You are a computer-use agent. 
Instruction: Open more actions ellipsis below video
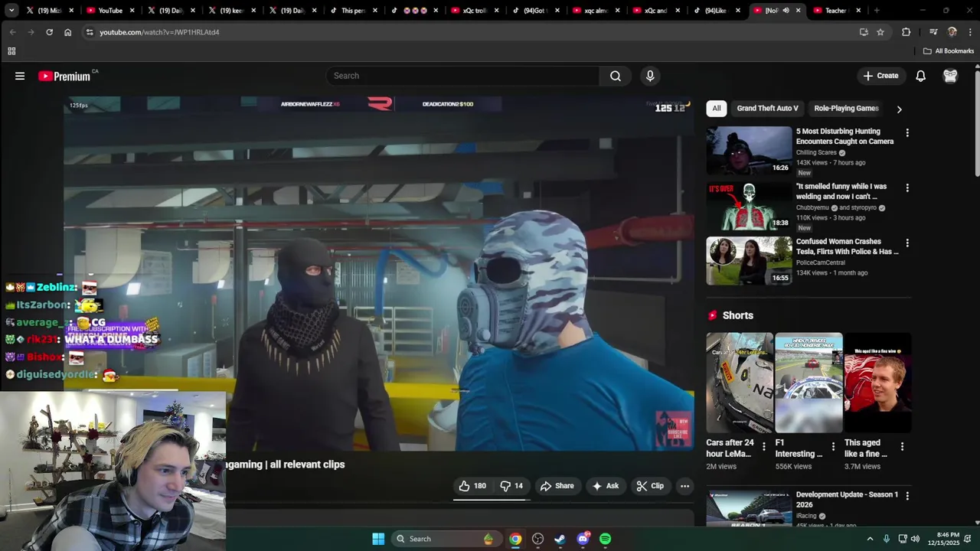click(x=685, y=486)
